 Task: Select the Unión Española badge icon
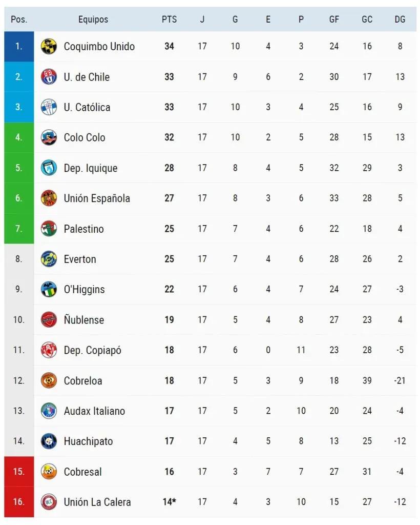pos(49,198)
